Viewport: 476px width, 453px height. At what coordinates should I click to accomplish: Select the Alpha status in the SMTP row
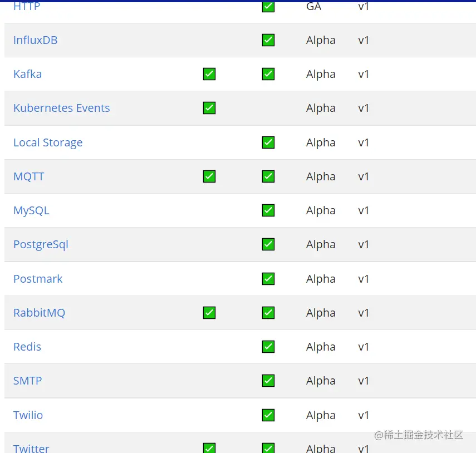click(x=321, y=381)
